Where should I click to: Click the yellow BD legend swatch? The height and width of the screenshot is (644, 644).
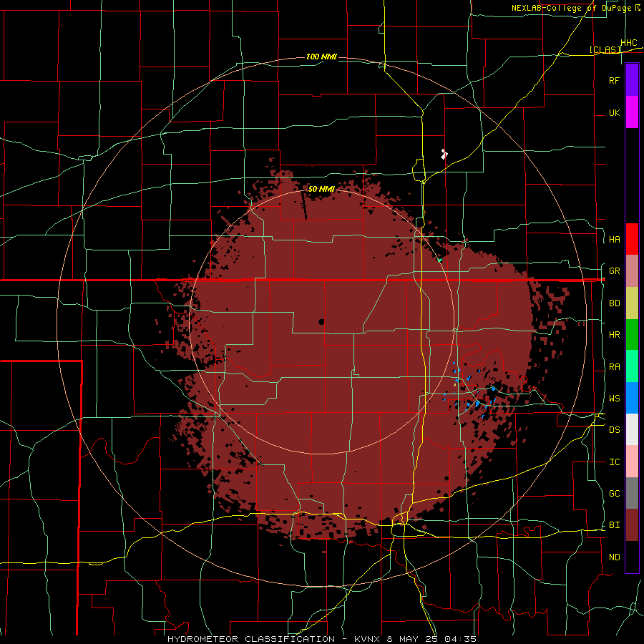pyautogui.click(x=632, y=303)
